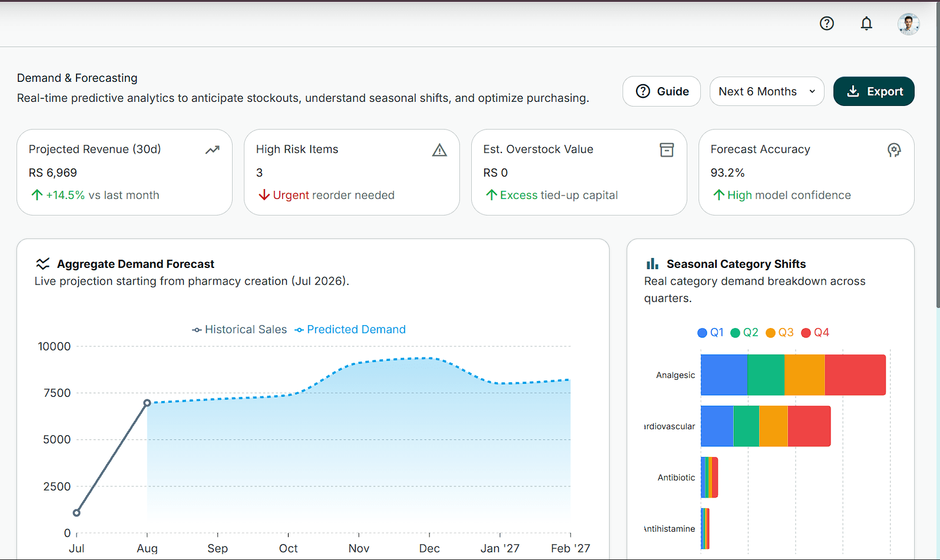Viewport: 940px width, 560px height.
Task: Click the up arrow beside Excess tied-up capital
Action: tap(492, 195)
